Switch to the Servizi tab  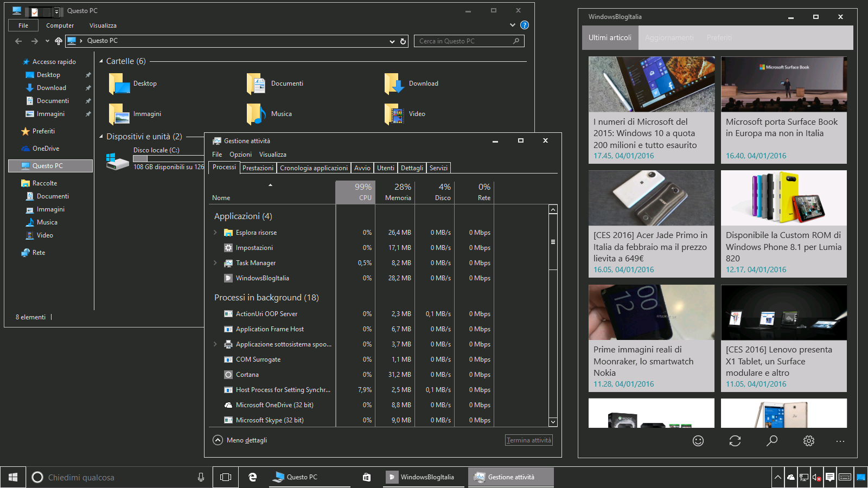click(438, 168)
